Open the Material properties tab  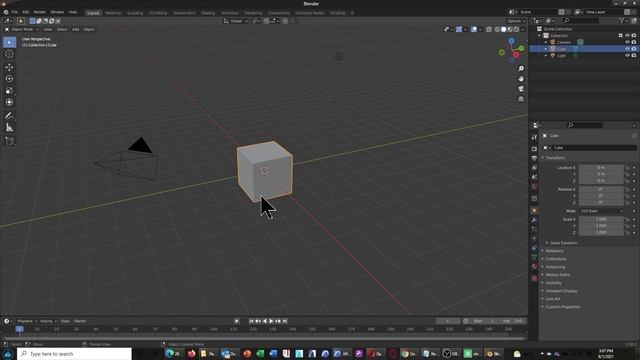coord(534,267)
